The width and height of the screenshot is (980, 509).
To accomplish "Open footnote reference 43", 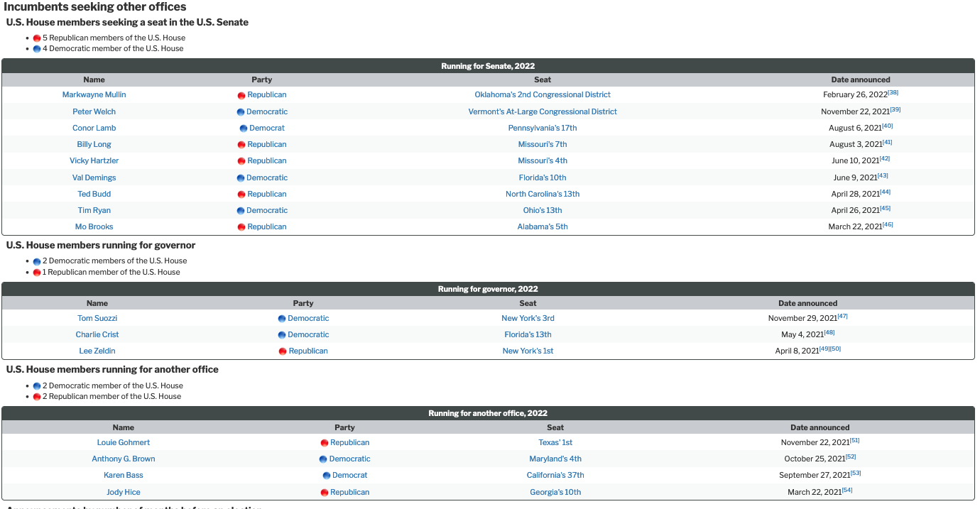I will pyautogui.click(x=883, y=175).
